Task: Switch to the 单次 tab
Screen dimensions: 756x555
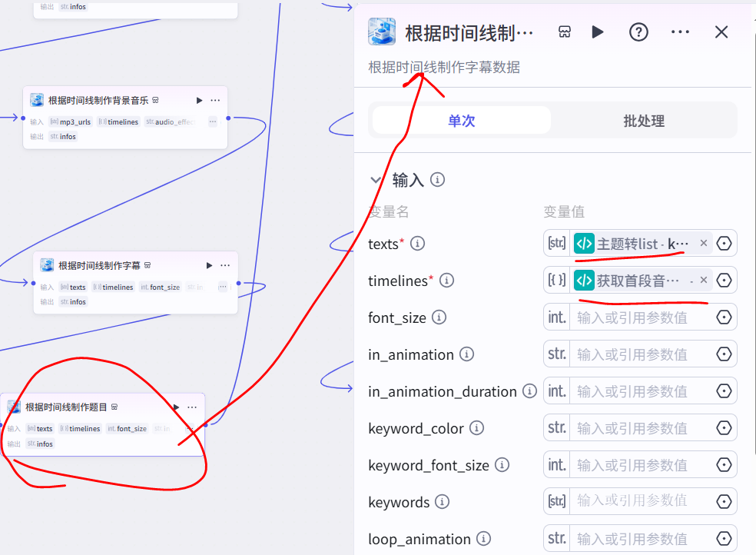Action: [462, 120]
